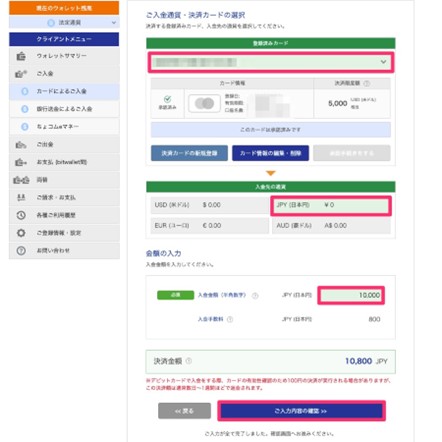Click the usage history clock icon

click(x=21, y=215)
